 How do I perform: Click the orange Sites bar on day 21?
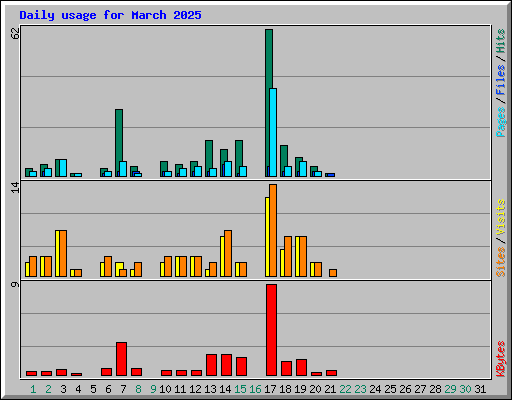(x=333, y=273)
